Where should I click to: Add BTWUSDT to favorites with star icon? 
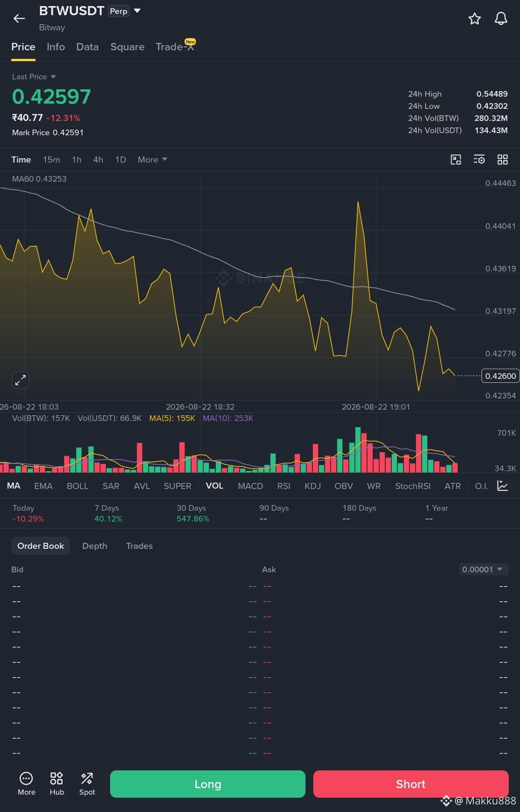(x=474, y=19)
